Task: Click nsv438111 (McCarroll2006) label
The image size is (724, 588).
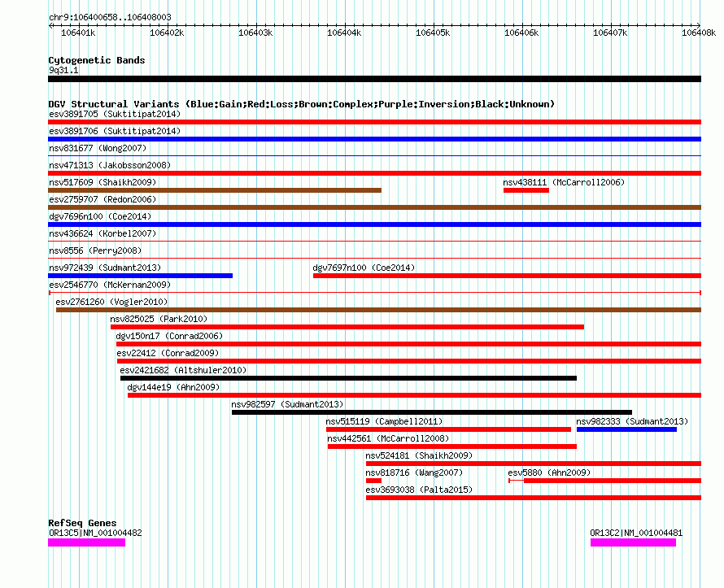Action: 564,182
